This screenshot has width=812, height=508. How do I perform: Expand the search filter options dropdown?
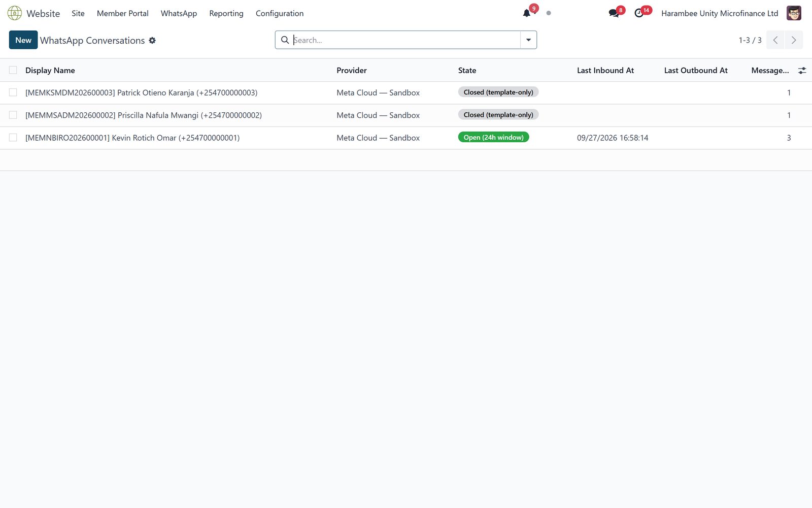[x=528, y=40]
